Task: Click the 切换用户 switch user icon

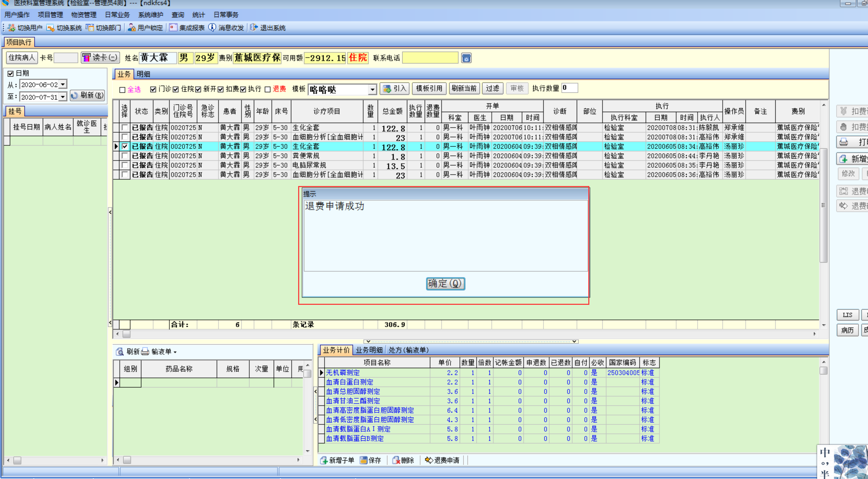Action: (x=12, y=28)
